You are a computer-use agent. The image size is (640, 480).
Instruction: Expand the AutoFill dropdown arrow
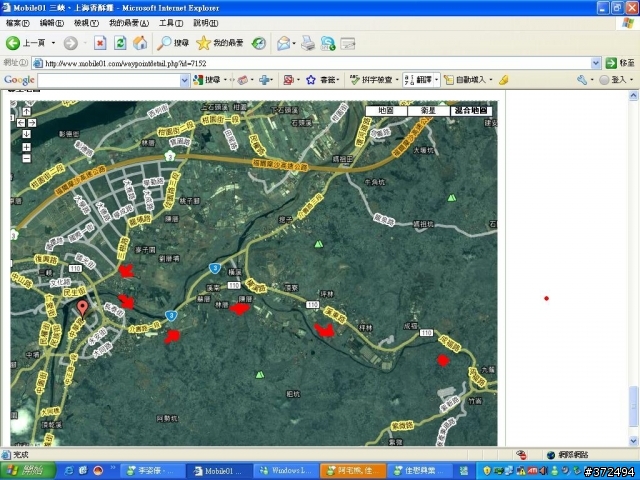(x=491, y=80)
